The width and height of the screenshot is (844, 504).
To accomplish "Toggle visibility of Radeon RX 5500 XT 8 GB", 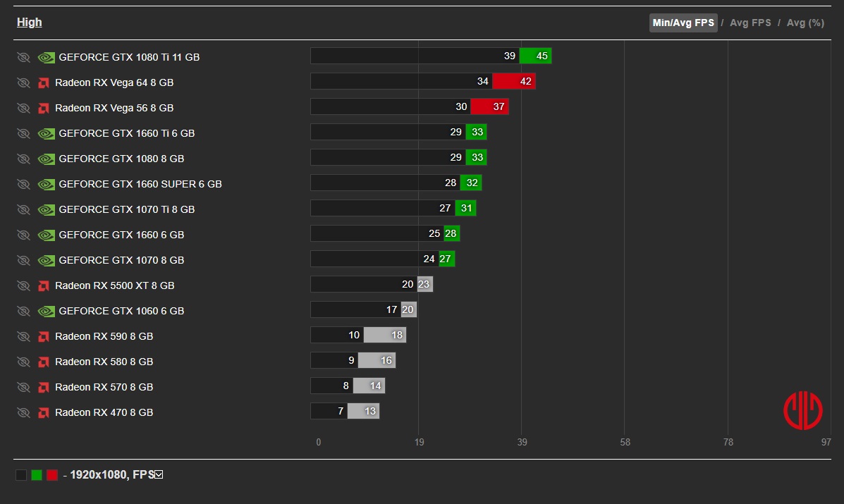I will [x=23, y=285].
